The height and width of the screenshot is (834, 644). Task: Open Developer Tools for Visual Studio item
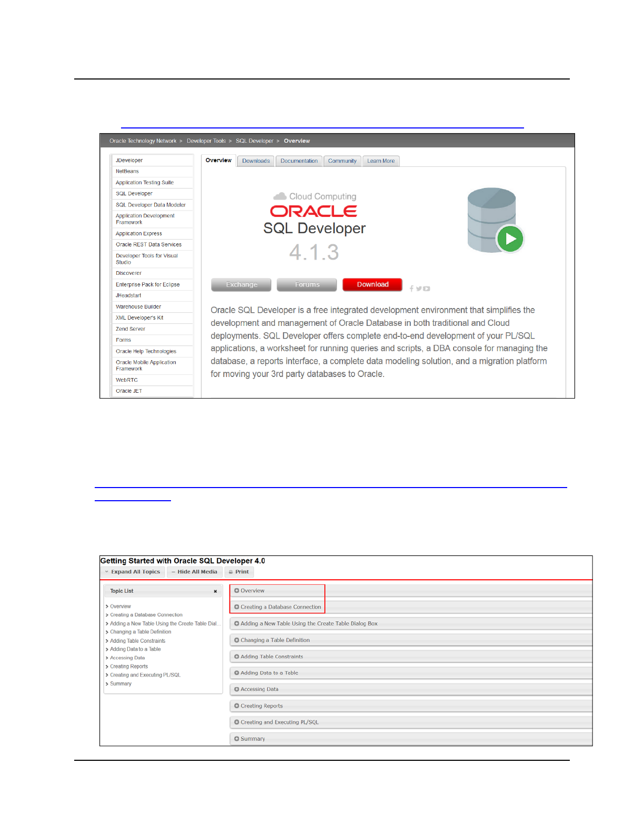coord(152,259)
